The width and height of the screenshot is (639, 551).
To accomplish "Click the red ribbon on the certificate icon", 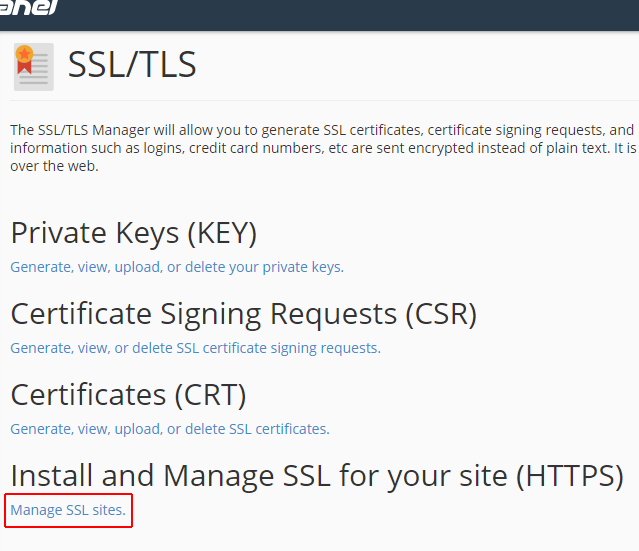I will click(x=24, y=68).
